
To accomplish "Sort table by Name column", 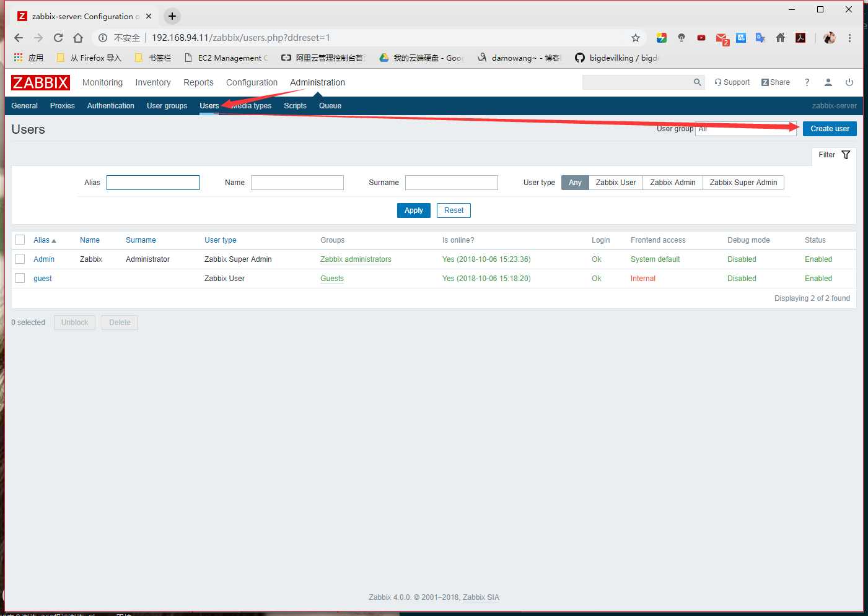I will (90, 240).
